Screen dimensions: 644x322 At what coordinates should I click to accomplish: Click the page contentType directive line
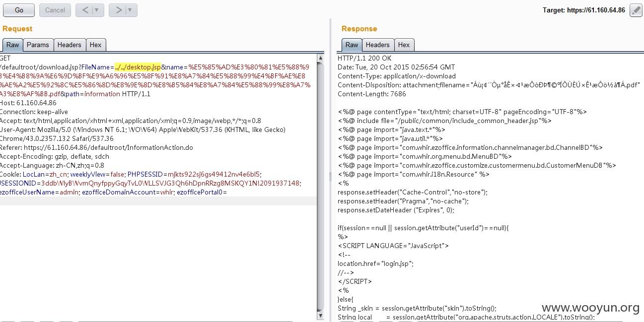[462, 112]
